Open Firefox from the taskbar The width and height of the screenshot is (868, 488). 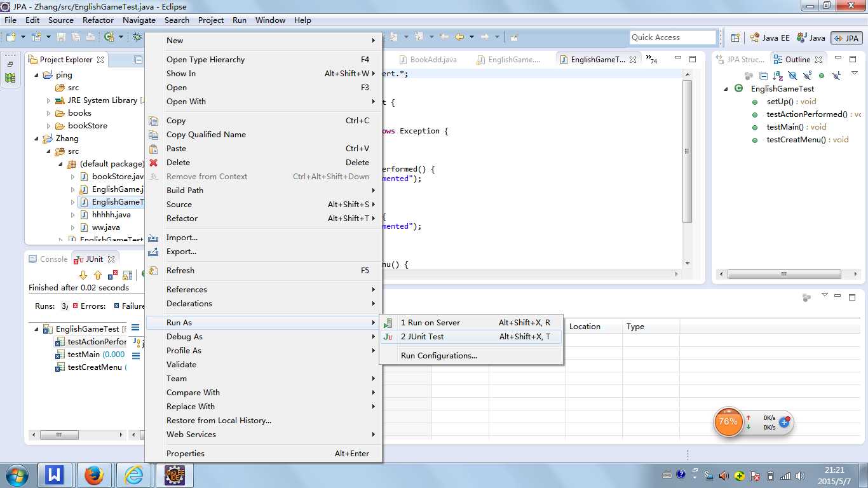(94, 475)
